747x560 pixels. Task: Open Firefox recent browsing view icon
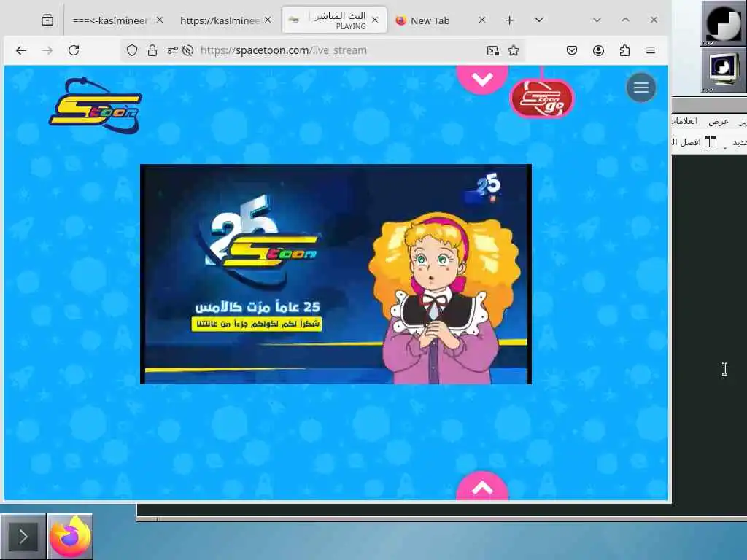[x=47, y=20]
